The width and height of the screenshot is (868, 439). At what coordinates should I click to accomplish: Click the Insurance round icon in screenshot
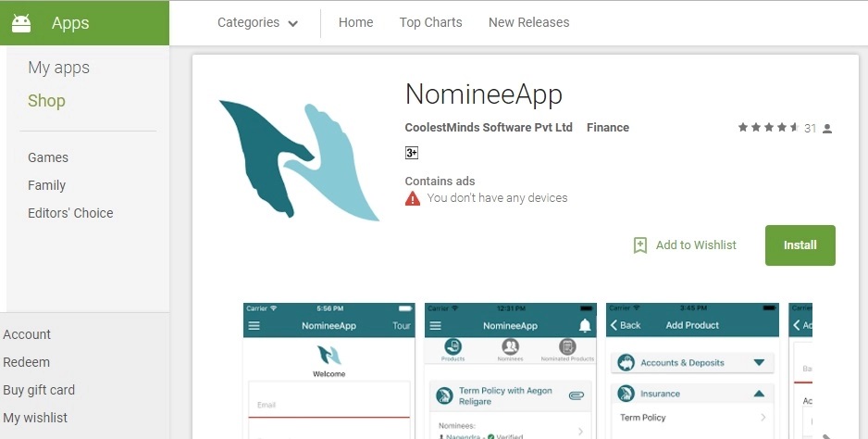626,394
